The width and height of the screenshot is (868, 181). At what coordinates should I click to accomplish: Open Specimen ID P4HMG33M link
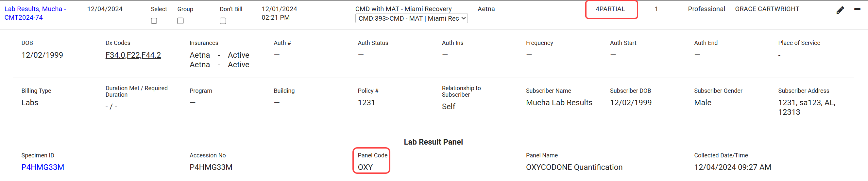coord(43,167)
